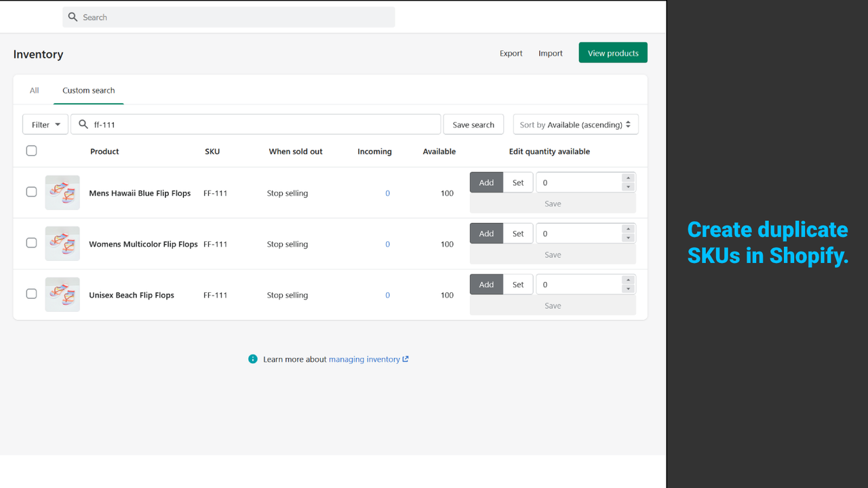Open the Womens Multicolor Flip Flops thumbnail
This screenshot has height=488, width=868.
62,243
